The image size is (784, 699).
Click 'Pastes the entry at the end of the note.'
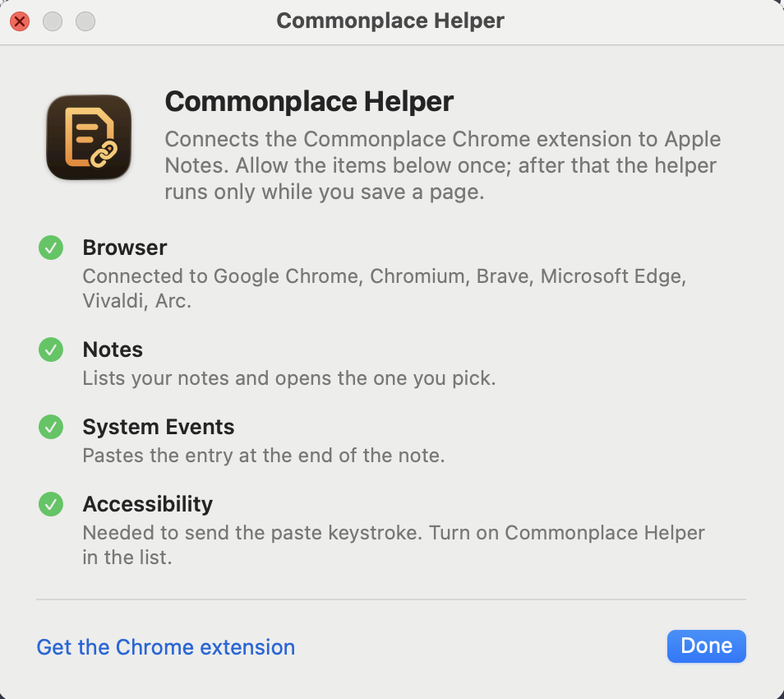pyautogui.click(x=264, y=456)
